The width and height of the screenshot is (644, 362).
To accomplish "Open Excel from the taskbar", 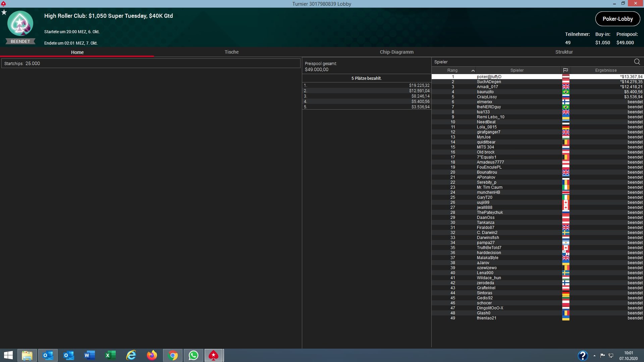I will [x=110, y=355].
